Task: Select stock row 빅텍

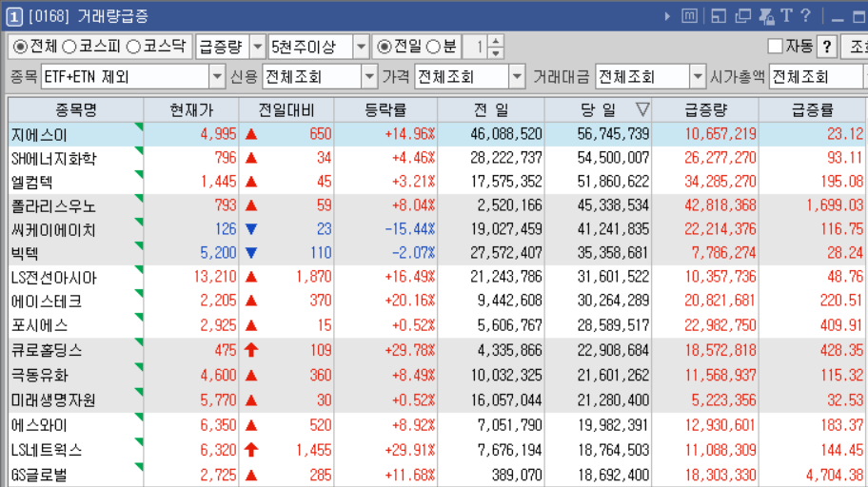Action: pyautogui.click(x=437, y=253)
